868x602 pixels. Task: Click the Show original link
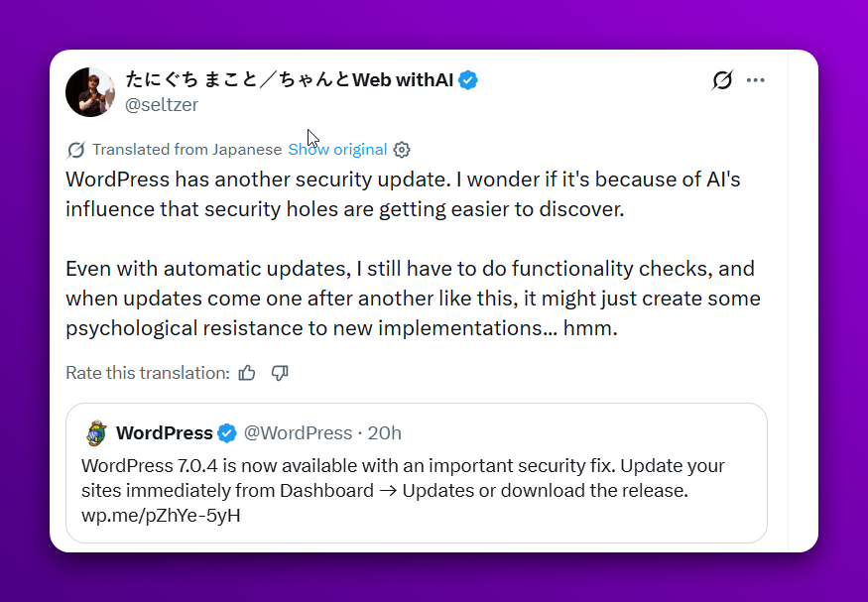coord(337,150)
